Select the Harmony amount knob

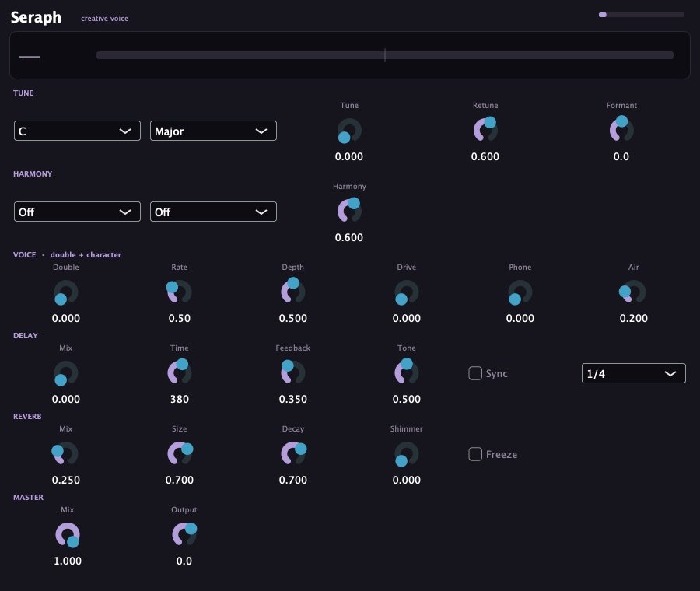coord(349,211)
